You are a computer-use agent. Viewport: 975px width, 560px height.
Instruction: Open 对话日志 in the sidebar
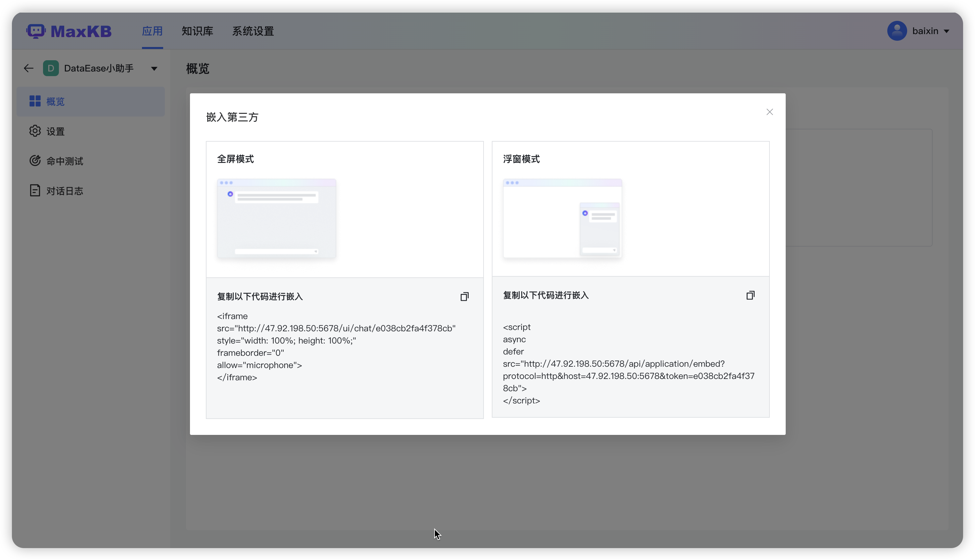click(91, 191)
